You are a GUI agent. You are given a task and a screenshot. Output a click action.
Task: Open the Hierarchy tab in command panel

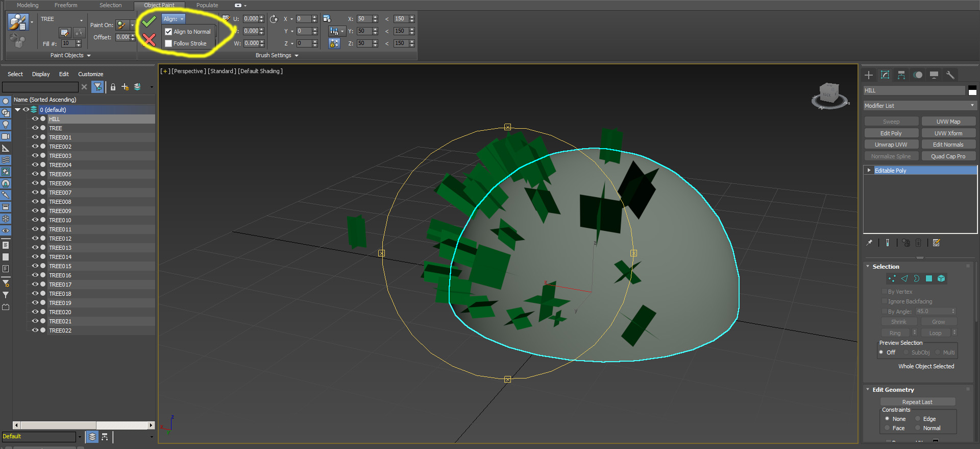[x=901, y=75]
